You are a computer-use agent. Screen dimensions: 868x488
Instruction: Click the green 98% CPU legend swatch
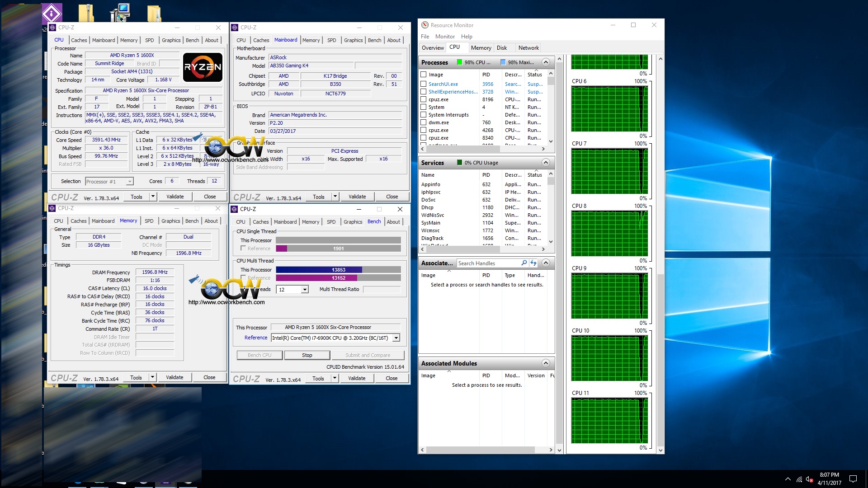click(460, 62)
